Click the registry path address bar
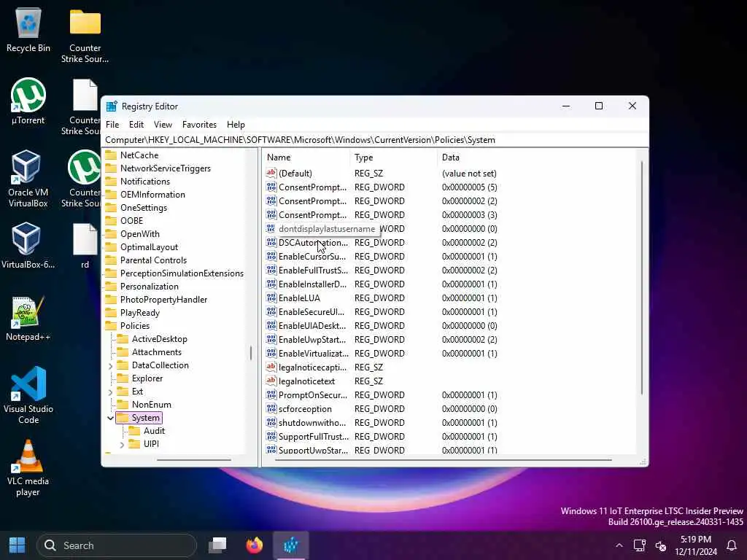747x560 pixels. (x=375, y=139)
